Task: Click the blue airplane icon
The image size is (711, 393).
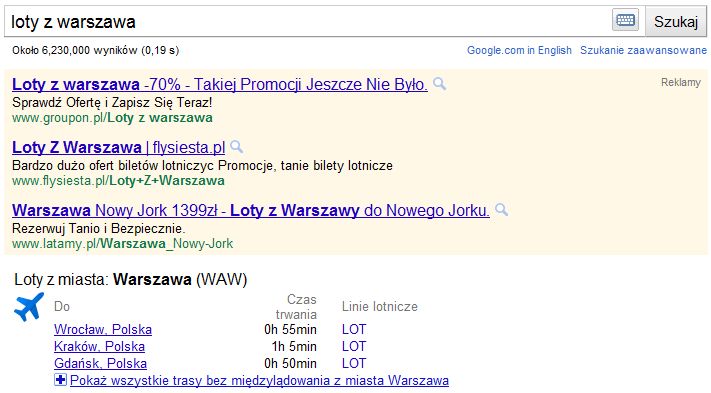Action: 29,307
